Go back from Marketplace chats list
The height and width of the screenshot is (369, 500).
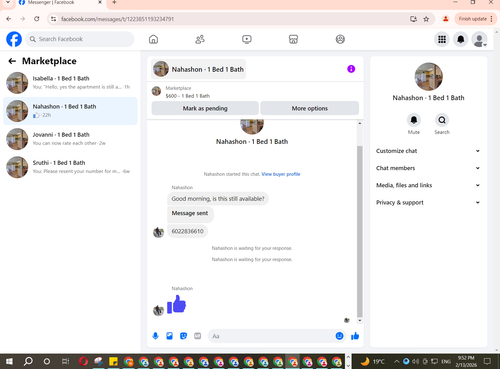(12, 61)
